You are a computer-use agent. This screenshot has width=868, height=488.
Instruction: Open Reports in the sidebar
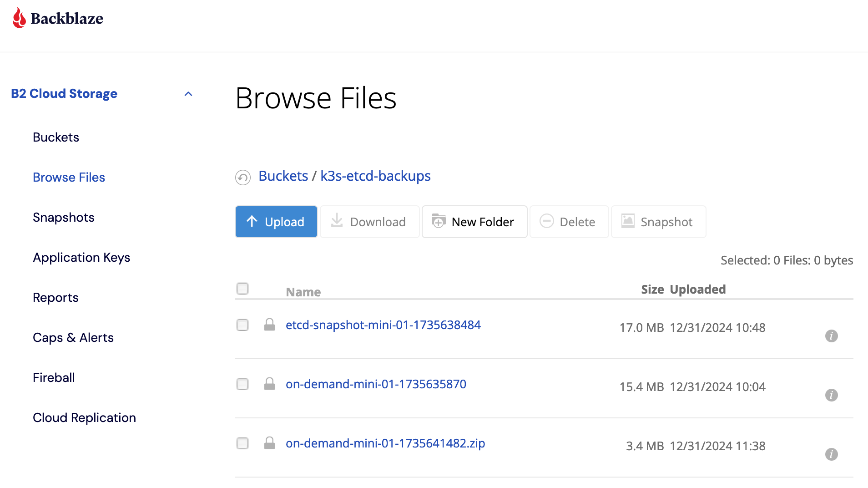[x=56, y=297]
